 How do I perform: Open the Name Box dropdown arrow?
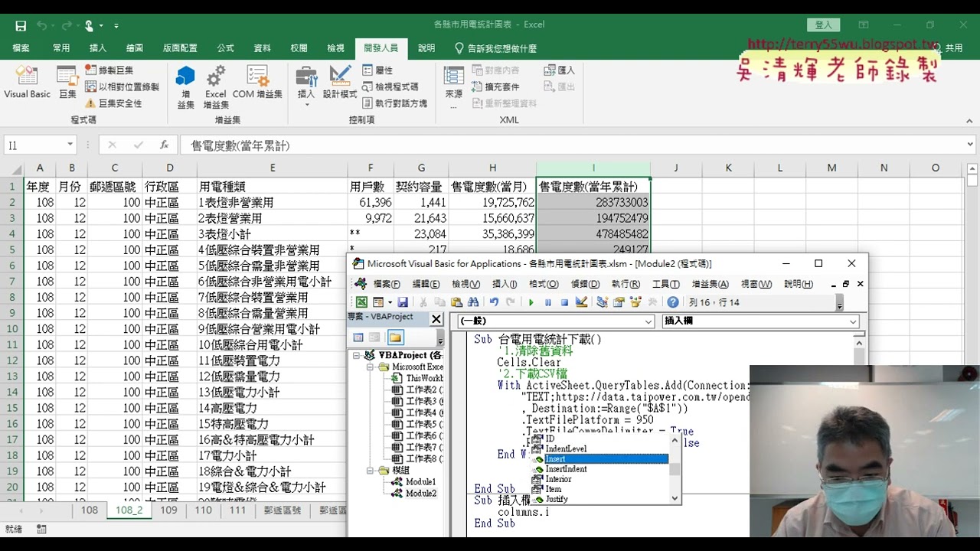coord(70,145)
